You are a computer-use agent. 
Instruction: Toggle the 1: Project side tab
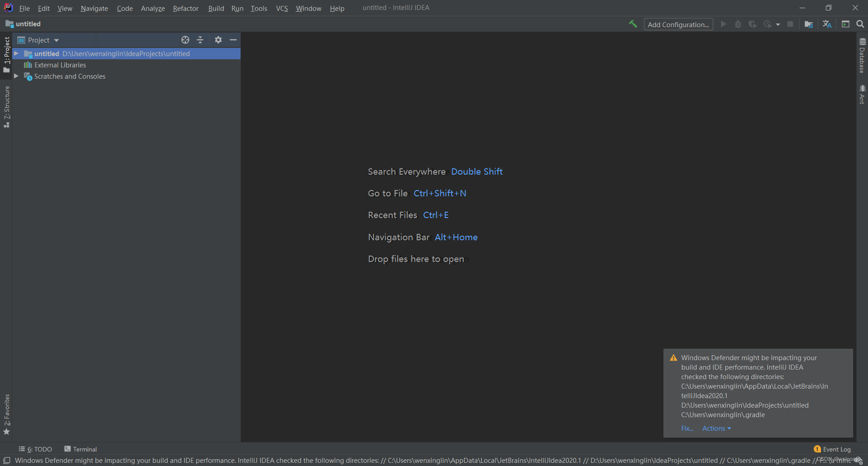[6, 54]
